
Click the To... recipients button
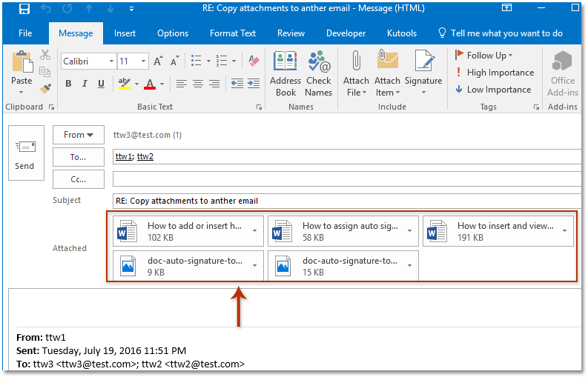coord(78,157)
